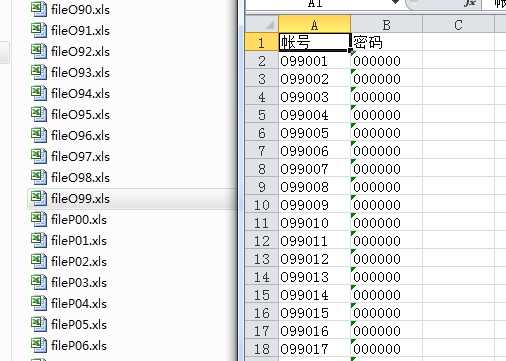
Task: Click cell containing 099014
Action: point(315,295)
